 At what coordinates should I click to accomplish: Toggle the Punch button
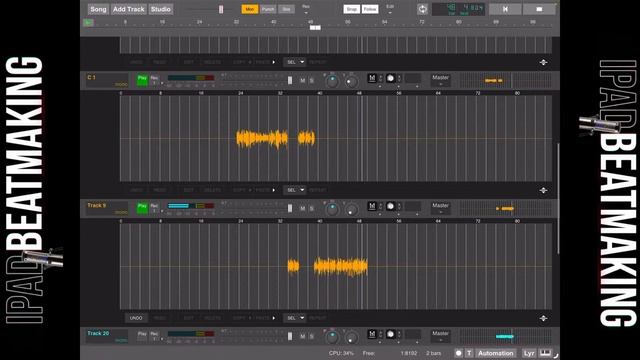[268, 9]
